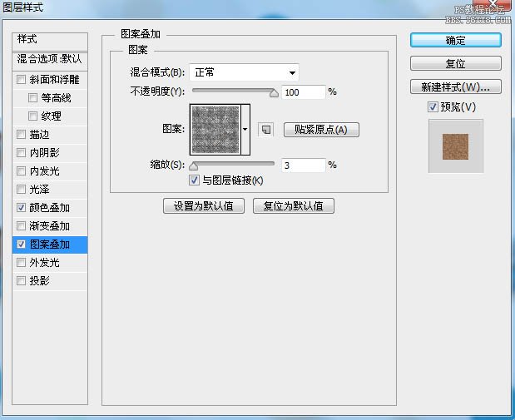Screen dimensions: 515x420
Task: Open 混合选项:默认 settings
Action: [50, 61]
